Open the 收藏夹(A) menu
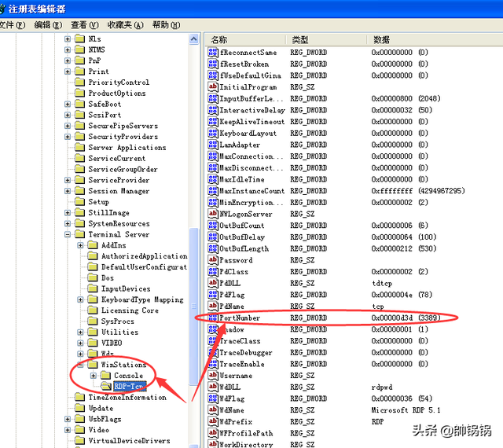This screenshot has width=503, height=448. pyautogui.click(x=126, y=24)
